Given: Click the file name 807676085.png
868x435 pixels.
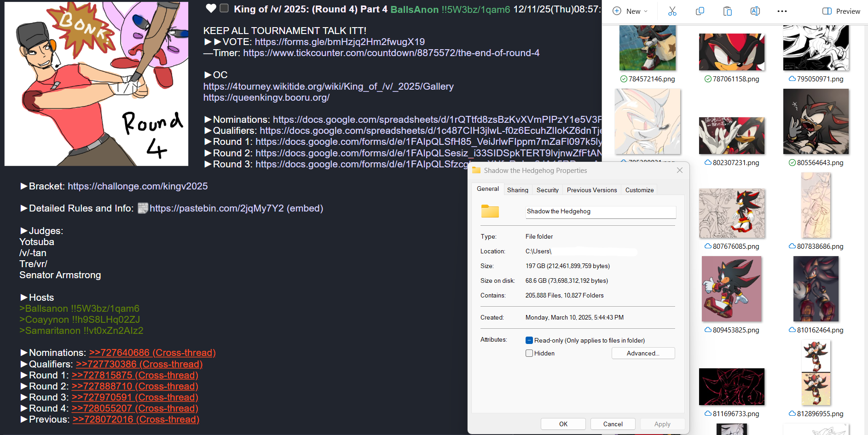Looking at the screenshot, I should pos(736,246).
